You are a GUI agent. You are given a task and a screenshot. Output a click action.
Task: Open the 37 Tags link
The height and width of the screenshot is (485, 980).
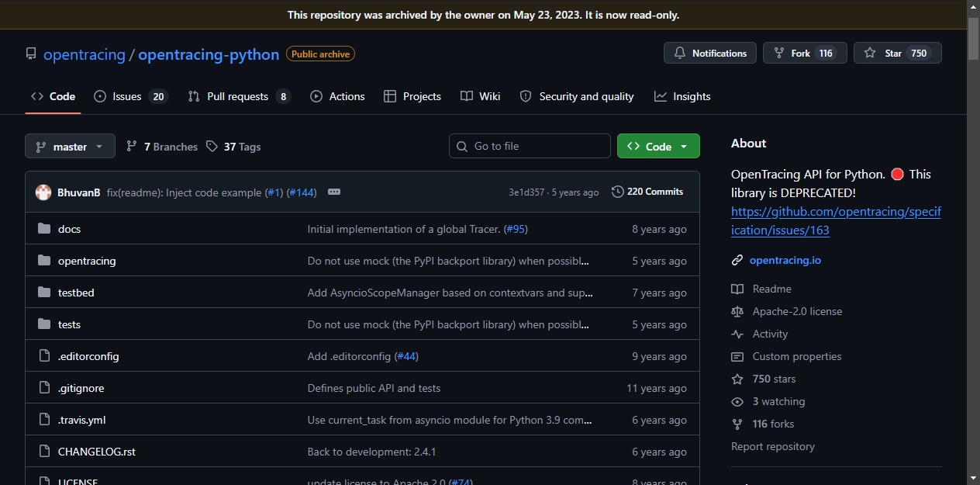click(x=233, y=147)
